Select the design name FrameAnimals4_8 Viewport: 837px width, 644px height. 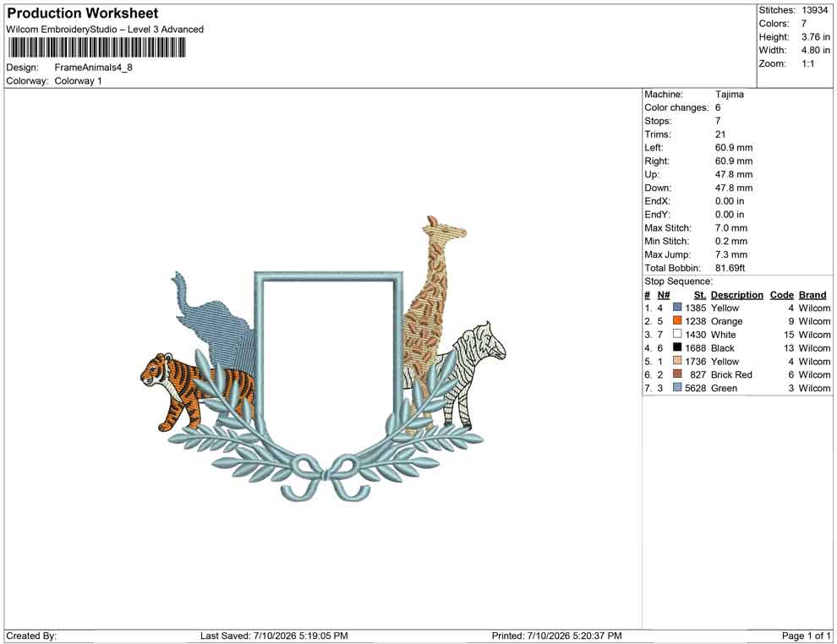[93, 68]
